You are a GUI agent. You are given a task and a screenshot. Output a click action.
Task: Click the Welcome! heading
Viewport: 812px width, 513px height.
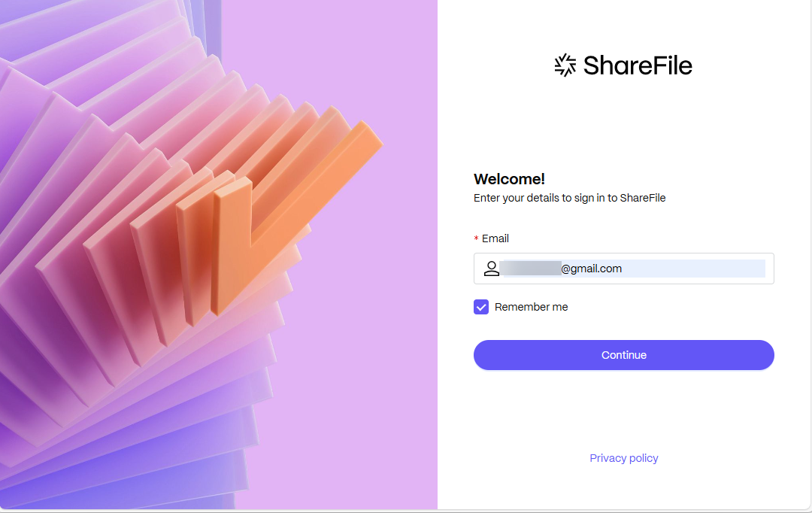[x=509, y=179]
